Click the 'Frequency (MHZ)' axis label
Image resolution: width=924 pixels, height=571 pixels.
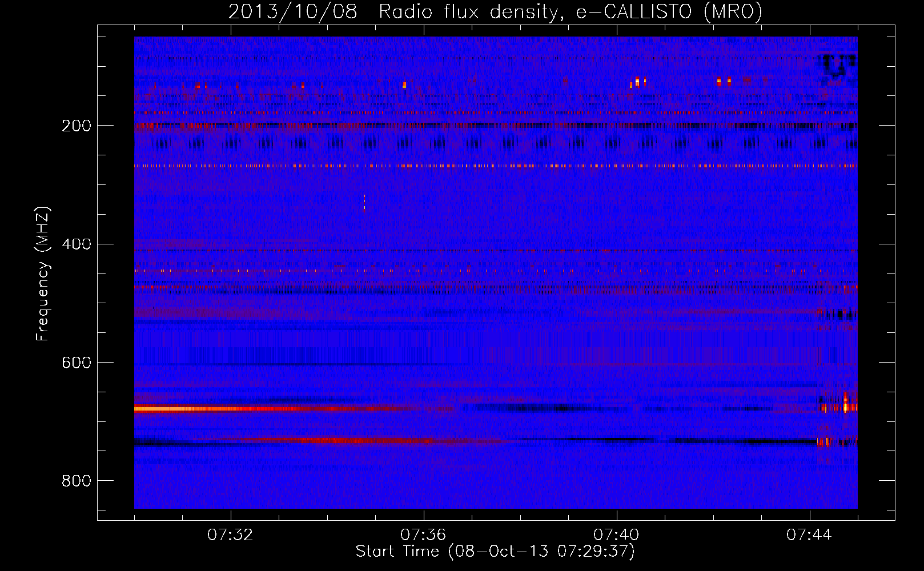pyautogui.click(x=43, y=274)
